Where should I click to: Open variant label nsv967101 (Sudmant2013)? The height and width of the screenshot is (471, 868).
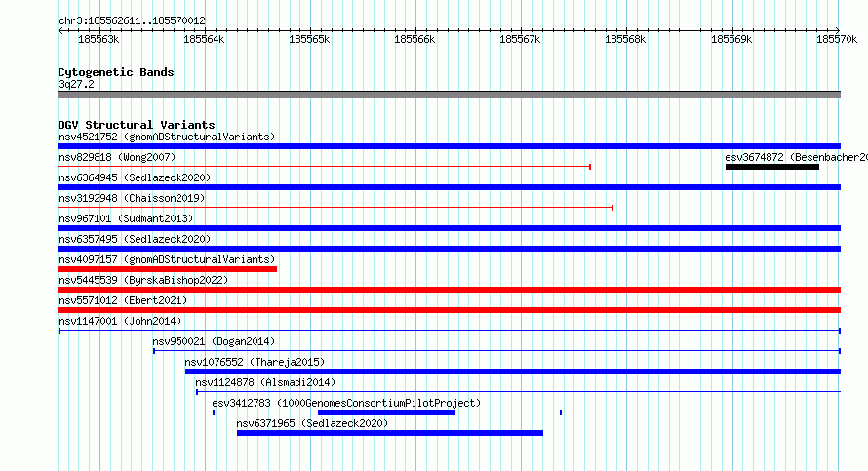126,218
